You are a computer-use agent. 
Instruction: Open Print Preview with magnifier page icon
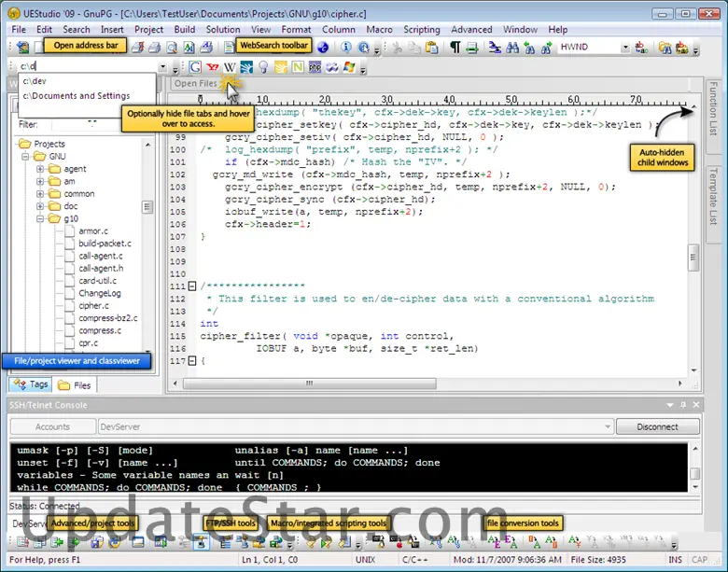click(172, 47)
